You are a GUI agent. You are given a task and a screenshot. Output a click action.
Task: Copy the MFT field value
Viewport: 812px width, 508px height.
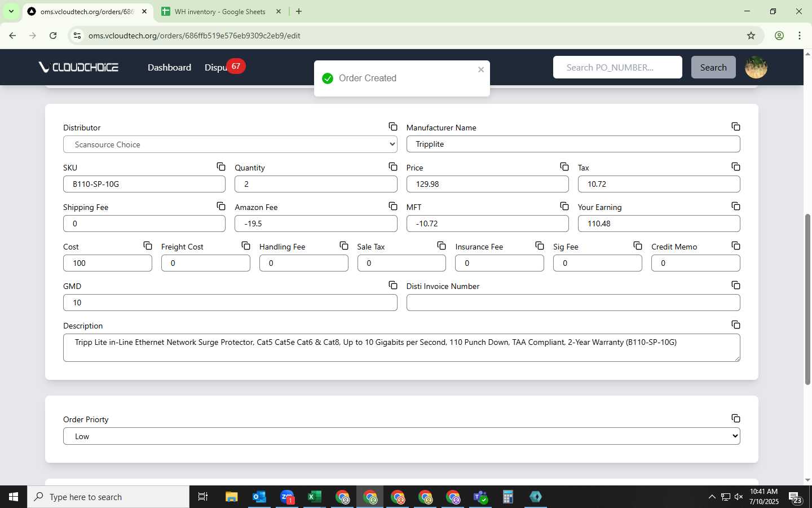564,206
